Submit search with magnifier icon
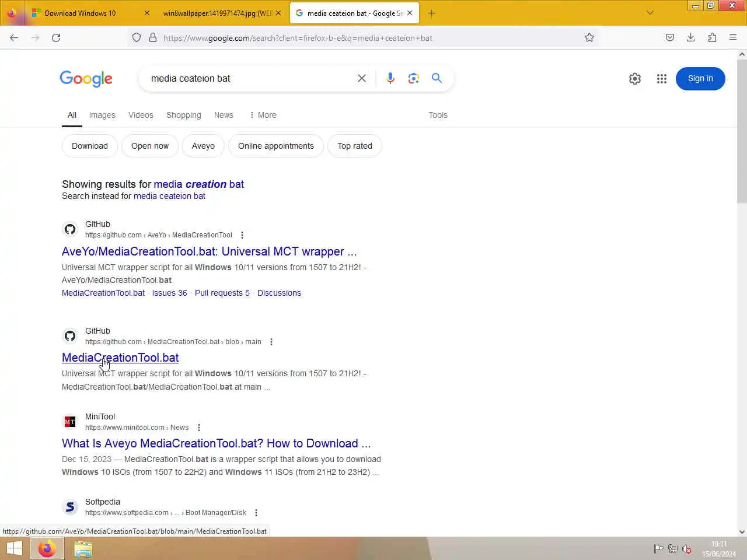This screenshot has height=560, width=747. [x=437, y=78]
